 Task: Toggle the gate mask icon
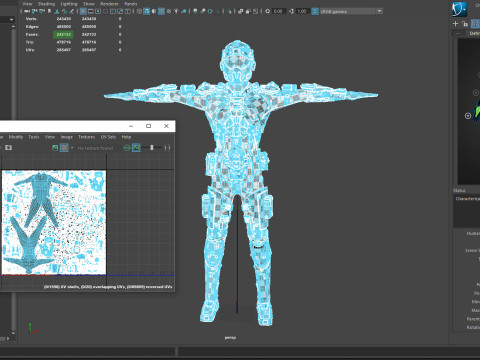(x=106, y=11)
